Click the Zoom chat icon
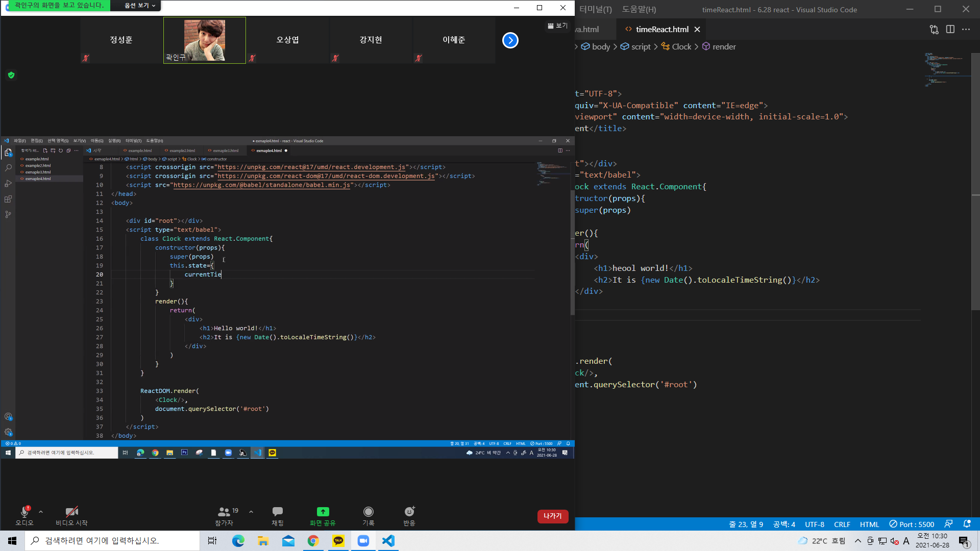The height and width of the screenshot is (551, 980). coord(277,511)
